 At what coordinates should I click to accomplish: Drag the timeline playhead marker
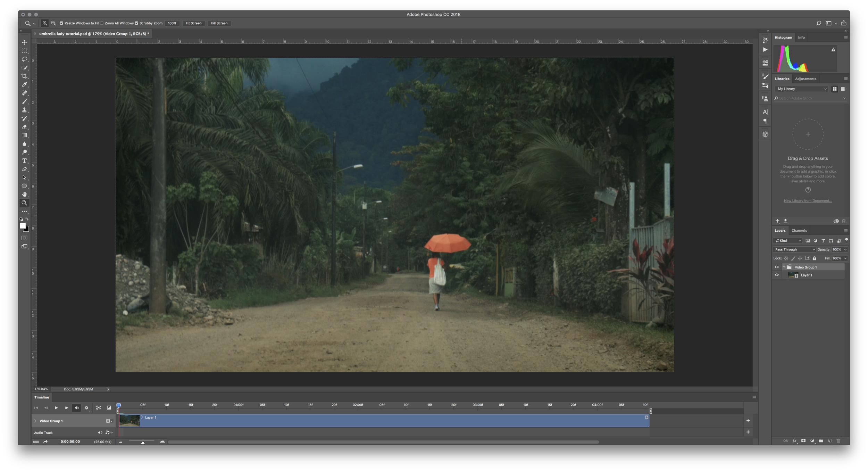coord(118,405)
